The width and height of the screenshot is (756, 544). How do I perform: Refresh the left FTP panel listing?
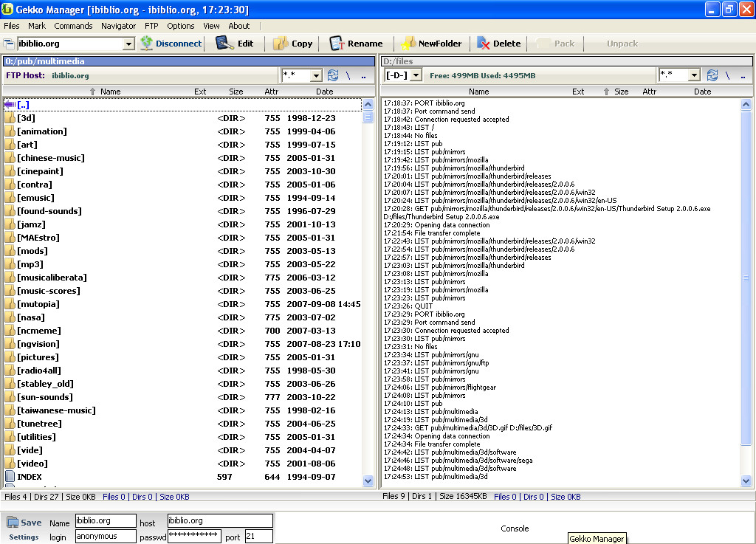(333, 75)
